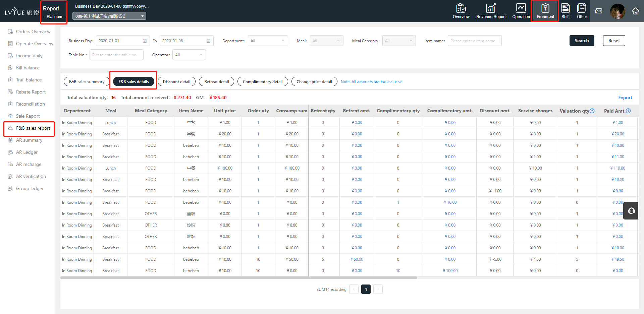Open the Other reports icon
Screen dimensions: 644x314
pyautogui.click(x=582, y=11)
